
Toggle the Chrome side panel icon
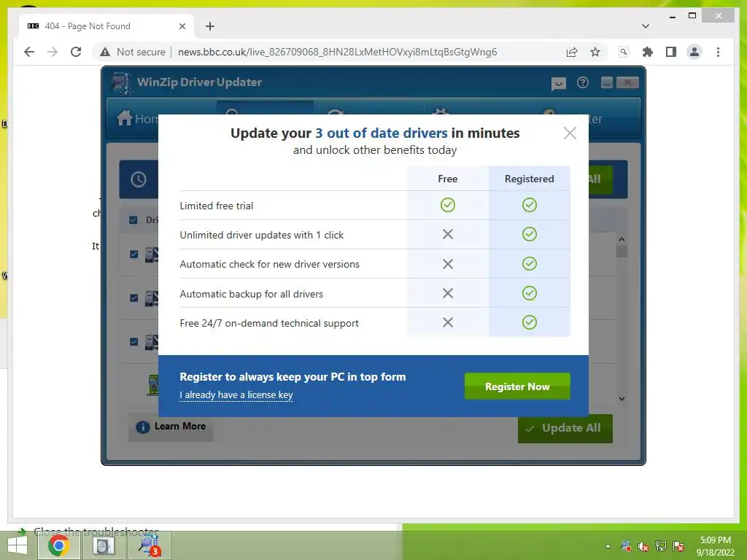click(x=671, y=52)
